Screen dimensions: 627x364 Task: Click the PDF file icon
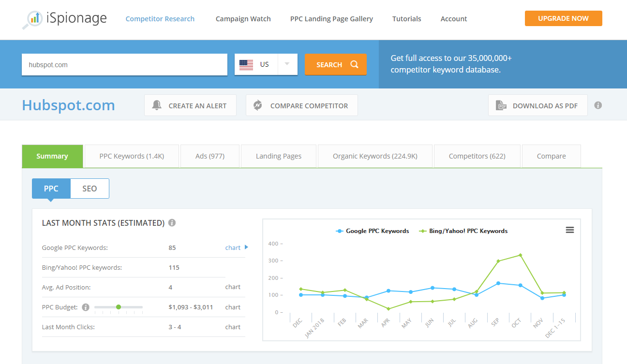coord(501,105)
